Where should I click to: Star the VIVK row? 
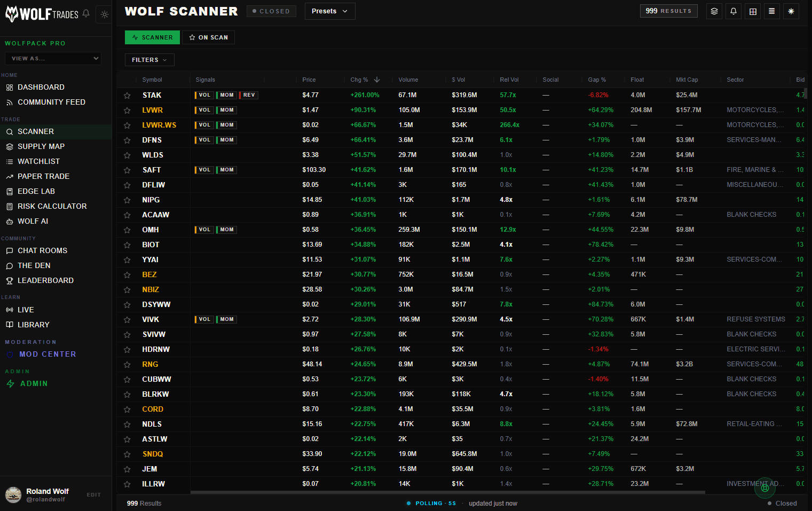[x=127, y=320]
